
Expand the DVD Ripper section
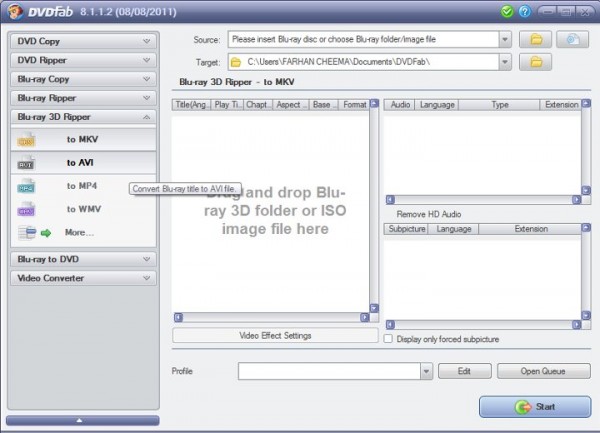pyautogui.click(x=83, y=60)
